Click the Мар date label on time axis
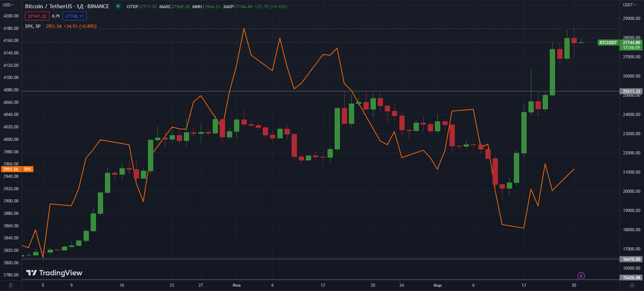 pyautogui.click(x=437, y=285)
